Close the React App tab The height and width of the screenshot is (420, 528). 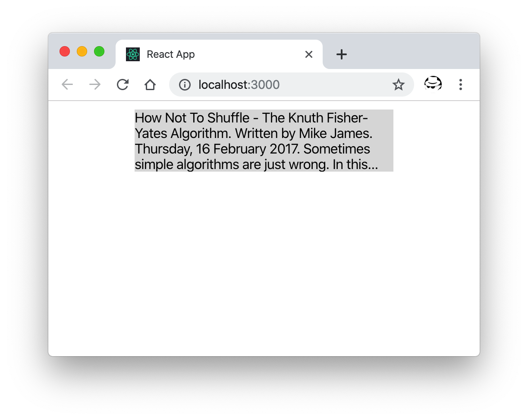(x=309, y=54)
